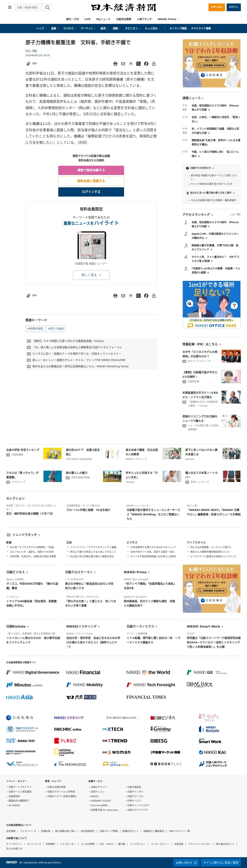Screen dimensions: 247x868
Task: Select the #トランプ関税 topic tag
Action: click(x=178, y=28)
